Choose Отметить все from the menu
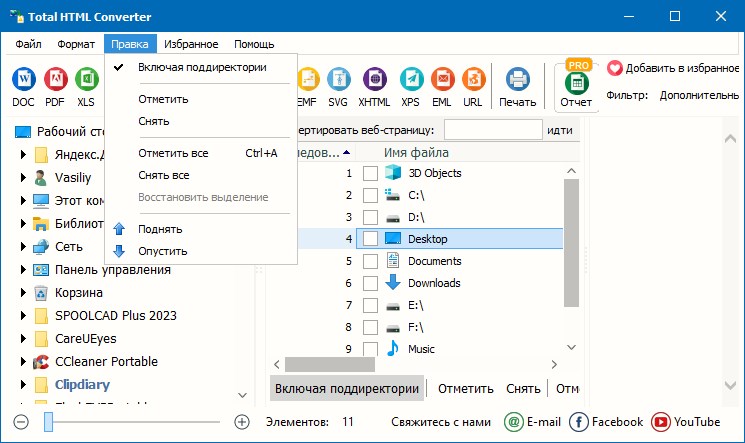The image size is (745, 443). [x=201, y=153]
